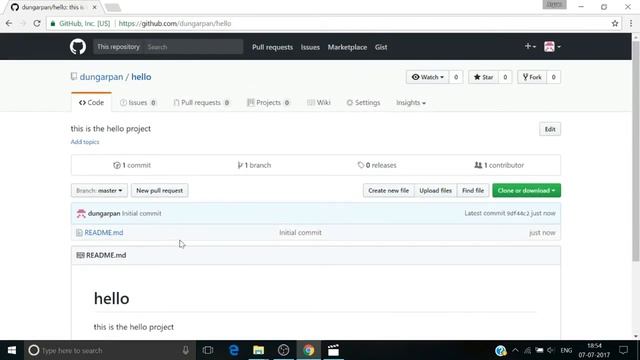Click the Search repository field
Screen dimensions: 640x360
coord(193,47)
